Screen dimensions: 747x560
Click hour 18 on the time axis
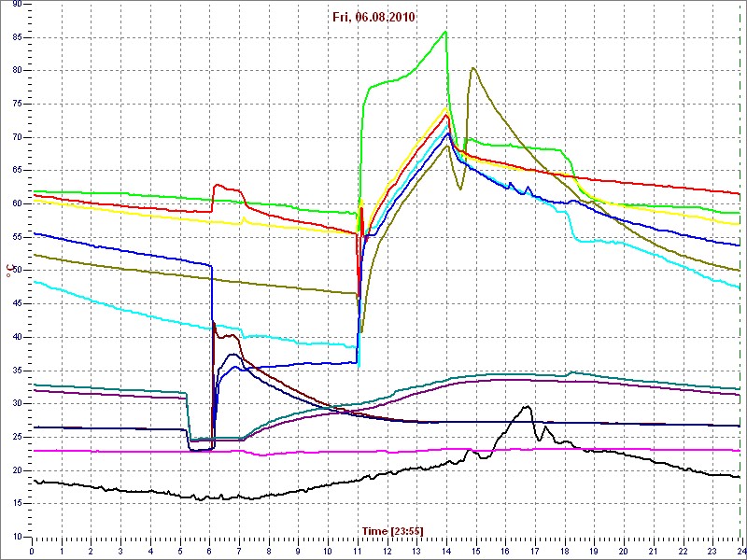point(564,552)
